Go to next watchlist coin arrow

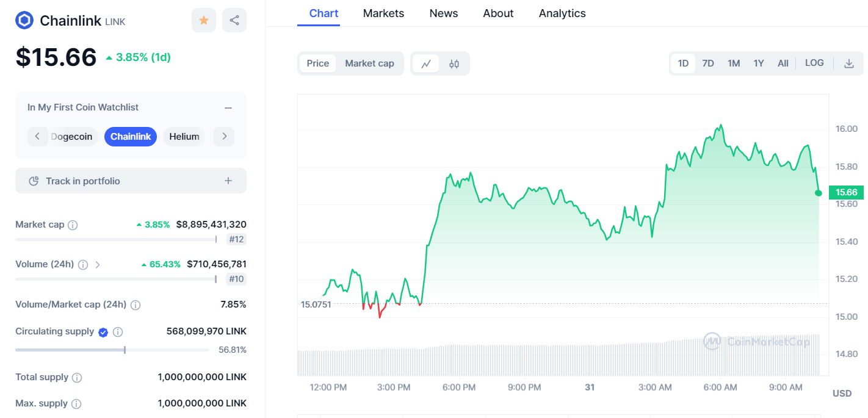(x=224, y=136)
